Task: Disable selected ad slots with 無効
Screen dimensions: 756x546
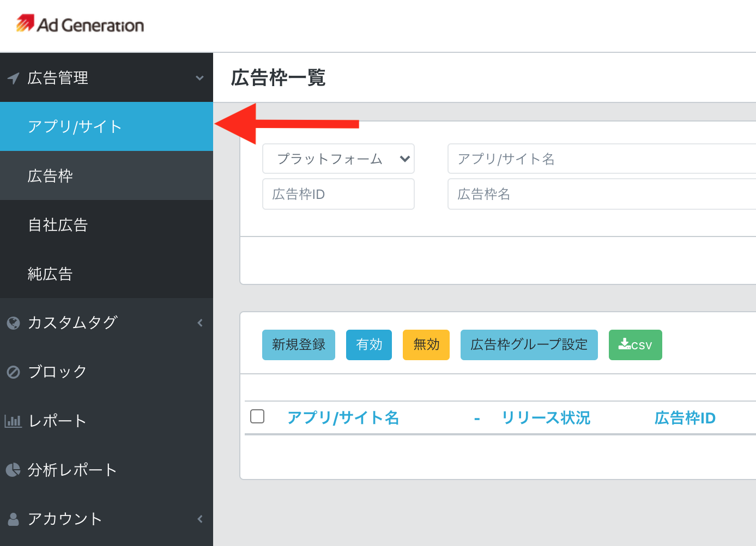Action: 426,344
